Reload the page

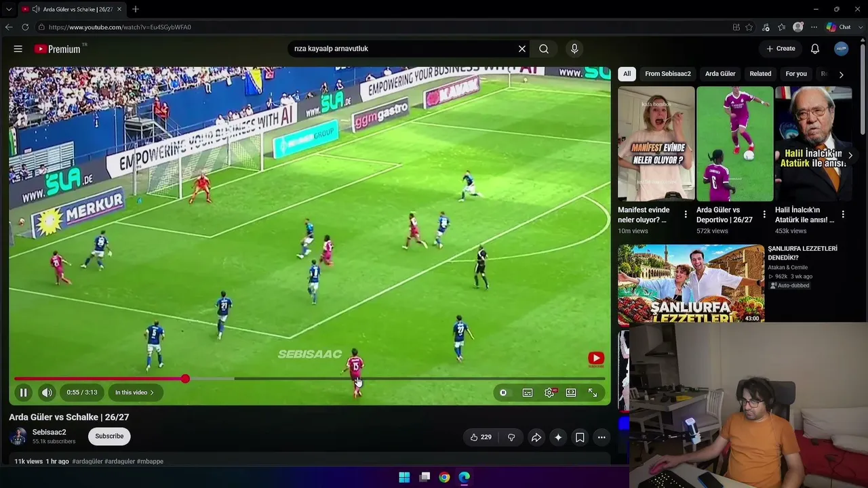[25, 27]
